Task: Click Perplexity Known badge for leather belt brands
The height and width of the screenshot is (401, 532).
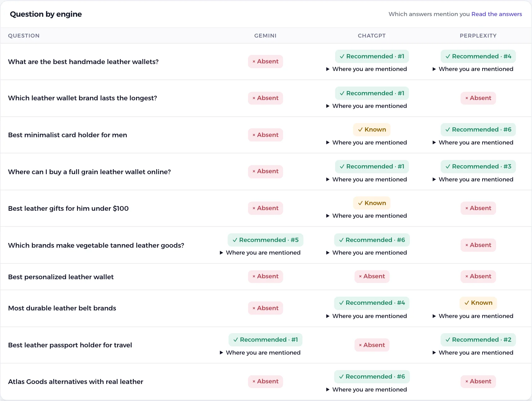Action: click(478, 303)
